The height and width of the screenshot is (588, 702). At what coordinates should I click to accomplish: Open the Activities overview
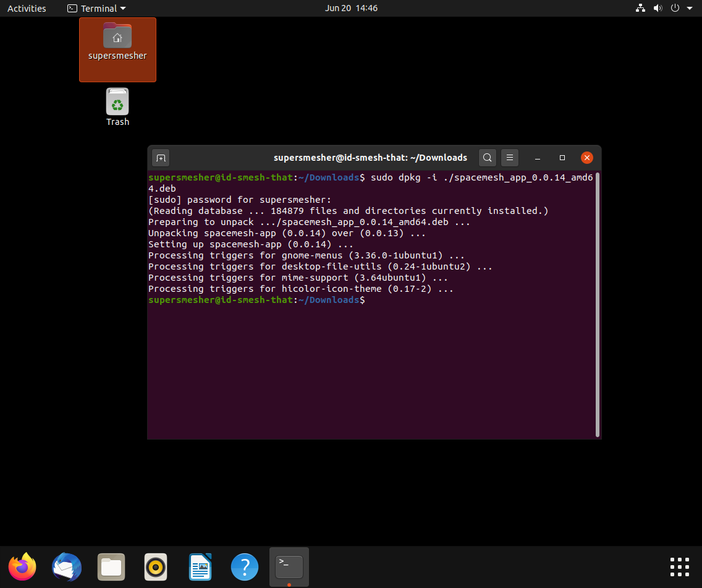(x=27, y=8)
